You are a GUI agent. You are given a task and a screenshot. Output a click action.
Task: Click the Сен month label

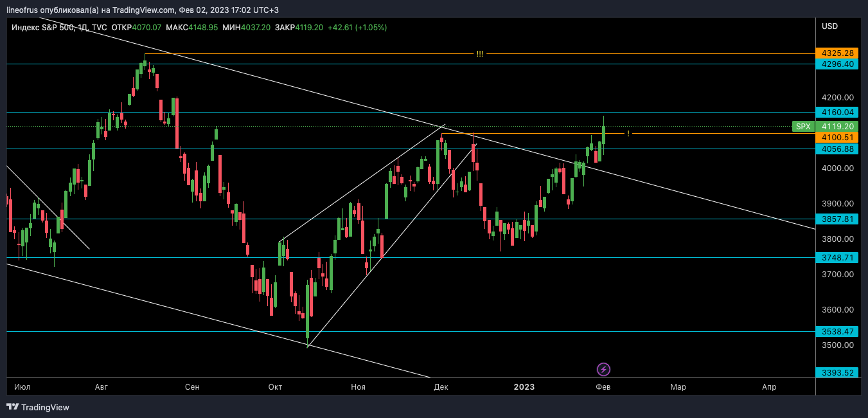click(192, 386)
